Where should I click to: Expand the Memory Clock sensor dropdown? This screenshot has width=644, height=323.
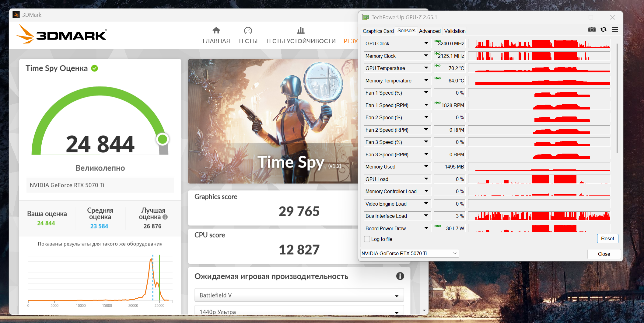[426, 56]
